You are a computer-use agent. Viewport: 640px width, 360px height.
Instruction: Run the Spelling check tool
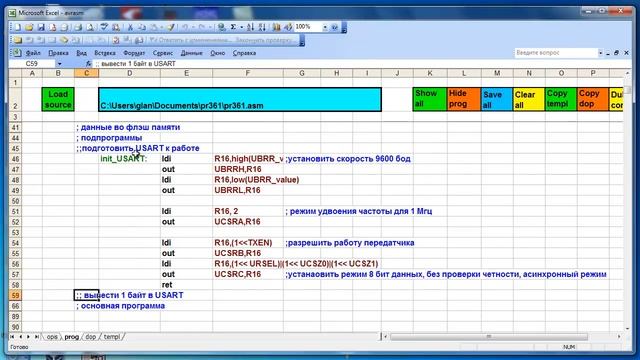point(104,27)
